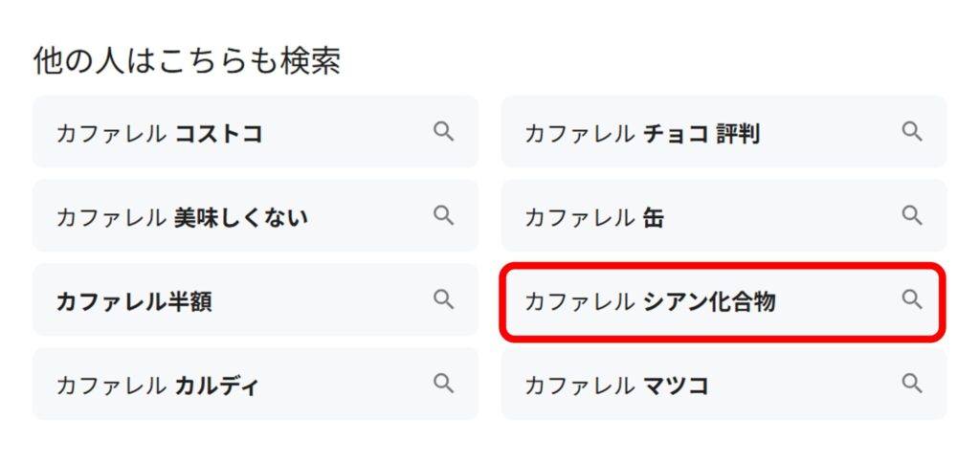Click search icon beside カファレル コストコ

coord(443,132)
